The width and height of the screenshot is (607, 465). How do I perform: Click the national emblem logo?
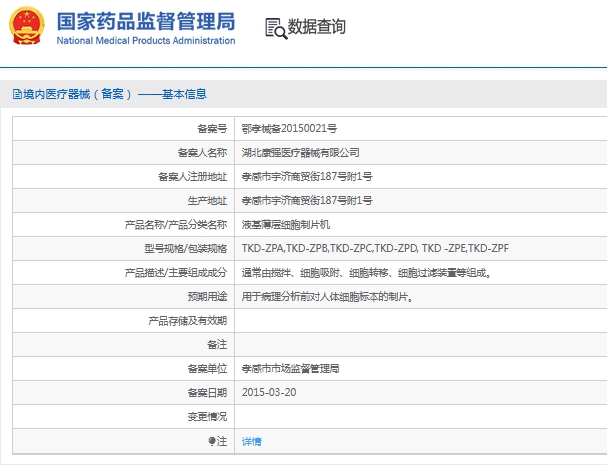point(26,26)
